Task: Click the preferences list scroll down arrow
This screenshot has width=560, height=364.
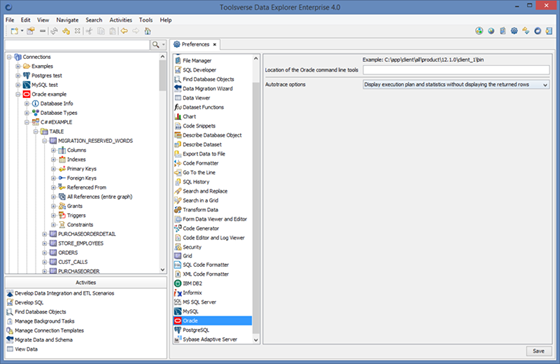Action: [x=256, y=340]
